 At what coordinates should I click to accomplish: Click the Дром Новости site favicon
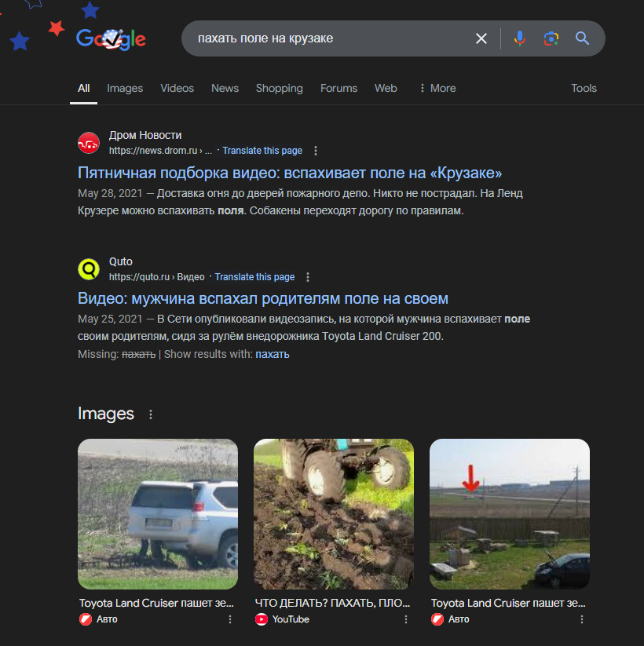[x=89, y=143]
